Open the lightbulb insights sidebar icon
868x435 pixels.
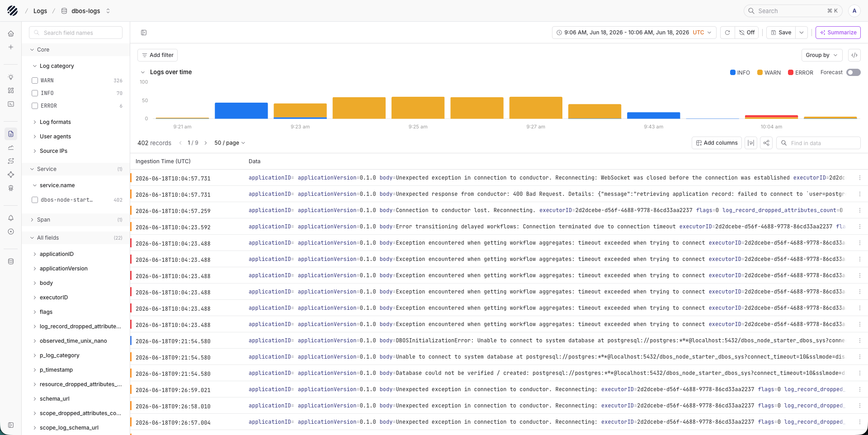(11, 77)
